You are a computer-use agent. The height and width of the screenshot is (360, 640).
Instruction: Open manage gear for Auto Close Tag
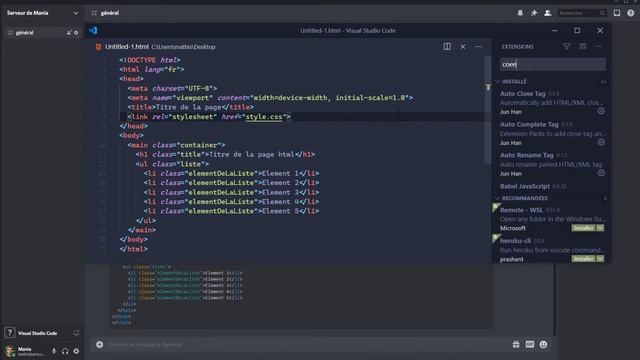(601, 111)
